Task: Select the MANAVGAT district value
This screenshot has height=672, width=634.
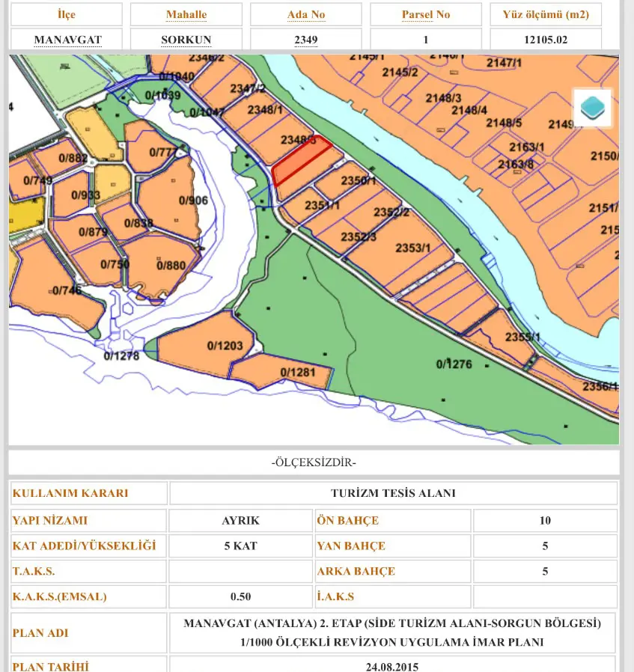Action: 67,40
